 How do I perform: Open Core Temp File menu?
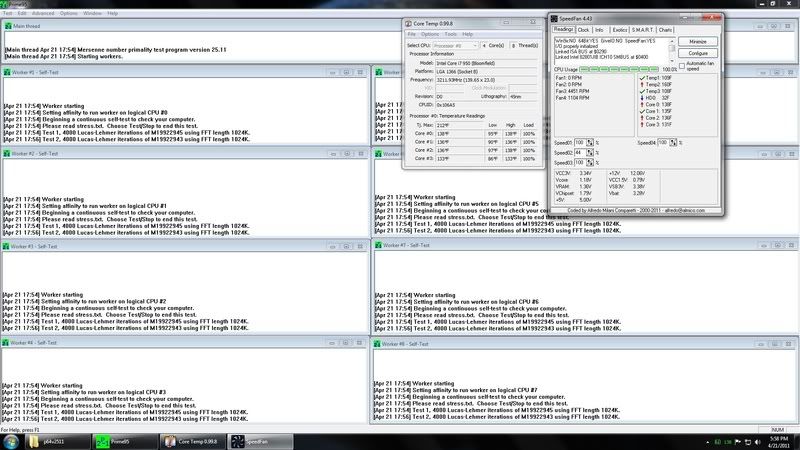point(411,34)
